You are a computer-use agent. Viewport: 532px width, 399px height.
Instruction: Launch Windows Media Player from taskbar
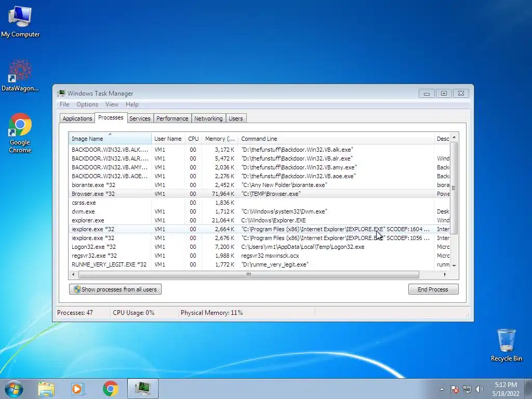click(78, 389)
